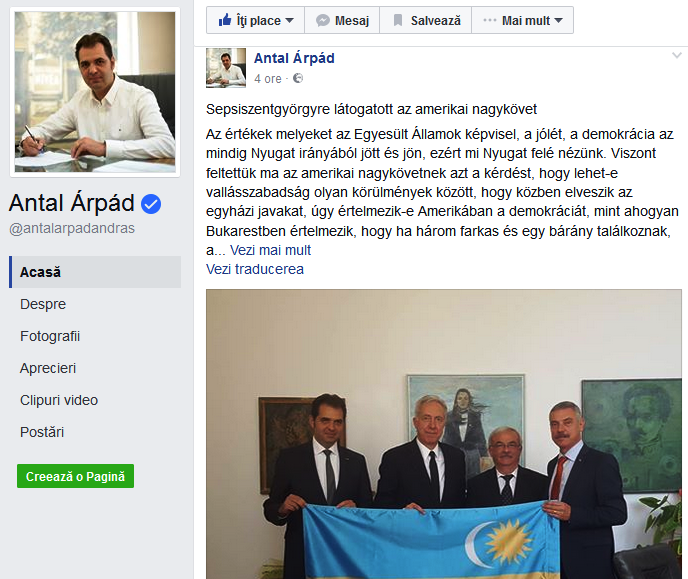
Task: Select the Acasă tab in sidebar
Action: 95,272
